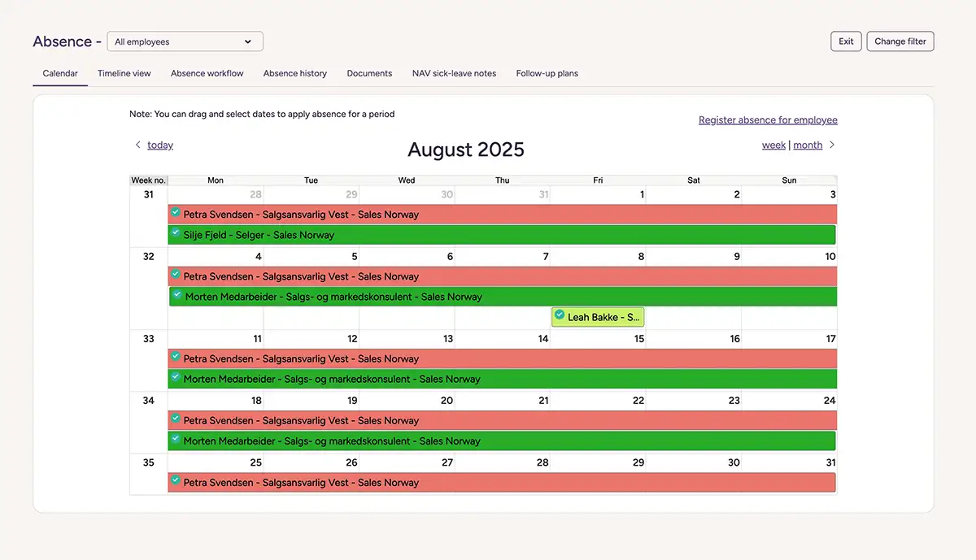Image resolution: width=976 pixels, height=560 pixels.
Task: Open the NAV sick-leave notes tab
Action: 454,73
